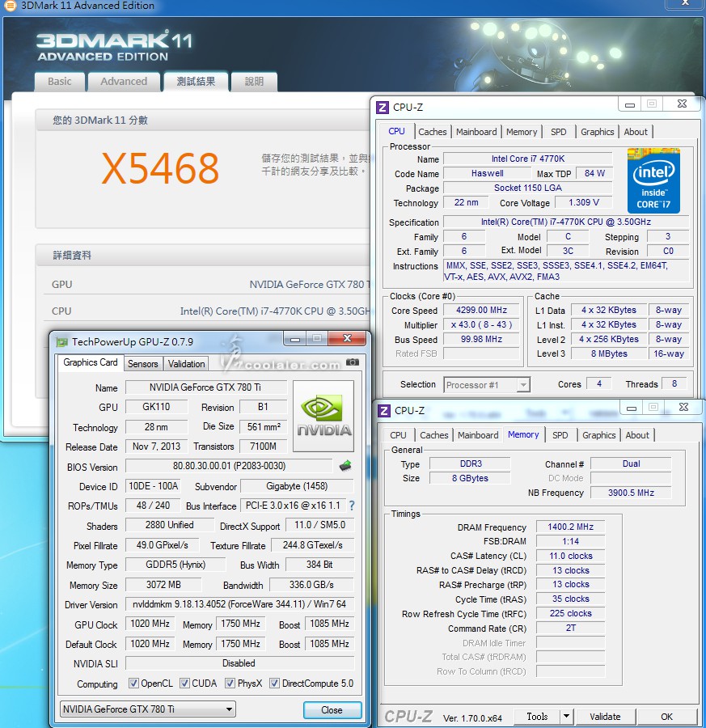
Task: Toggle the PhysX checkbox
Action: (230, 684)
